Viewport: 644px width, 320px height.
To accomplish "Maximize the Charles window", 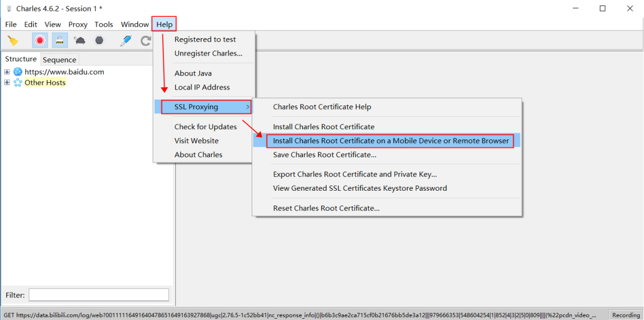I will coord(602,8).
